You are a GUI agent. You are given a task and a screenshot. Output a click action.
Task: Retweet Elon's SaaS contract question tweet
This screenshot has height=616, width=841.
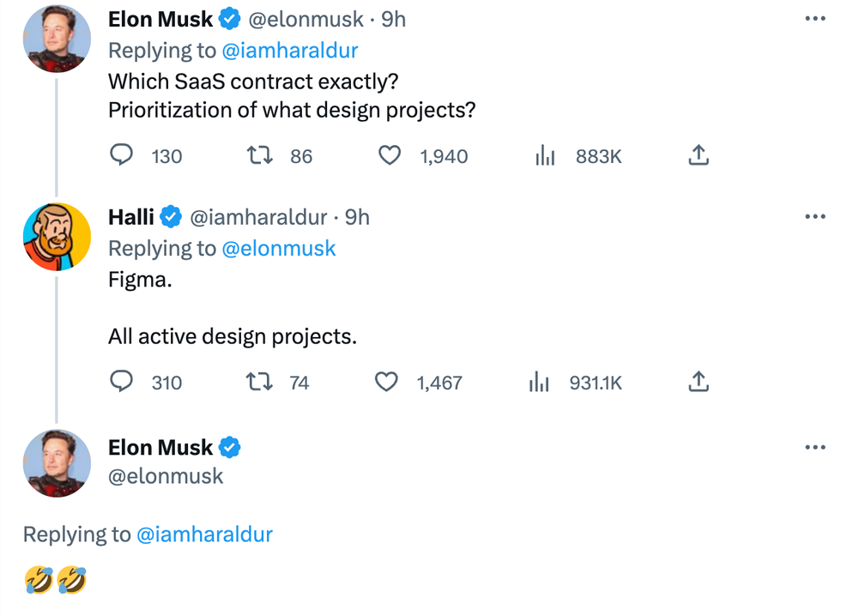click(258, 155)
